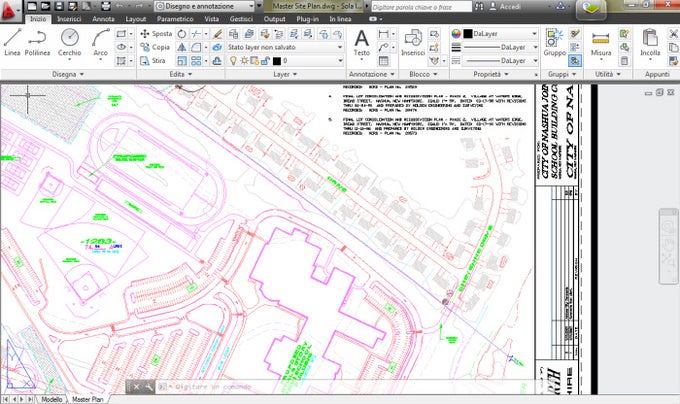This screenshot has width=680, height=404.
Task: Select the Cerchio circle tool
Action: click(x=69, y=42)
